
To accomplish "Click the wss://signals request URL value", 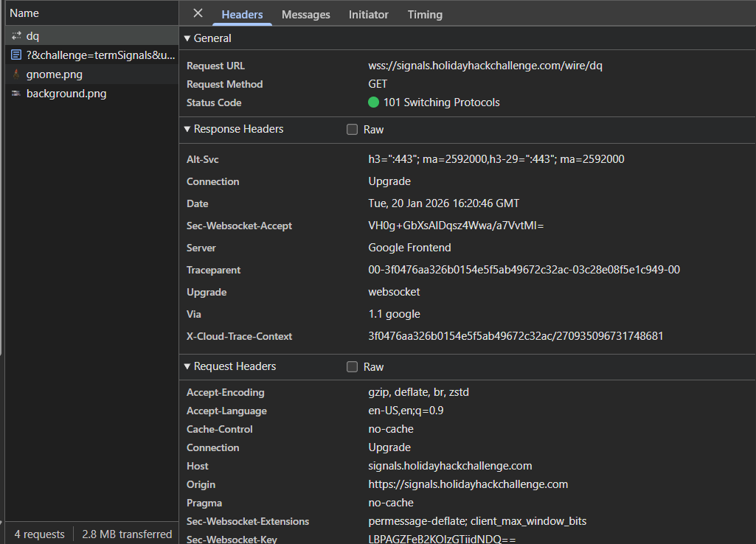I will pyautogui.click(x=485, y=66).
